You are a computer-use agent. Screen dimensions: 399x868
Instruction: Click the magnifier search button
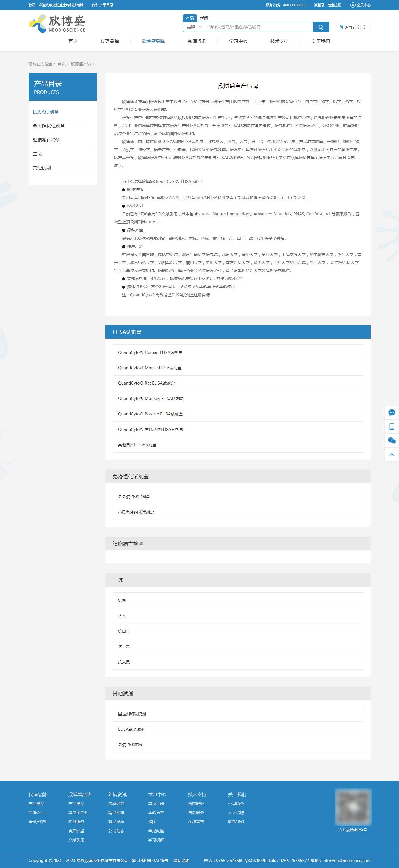pos(321,27)
